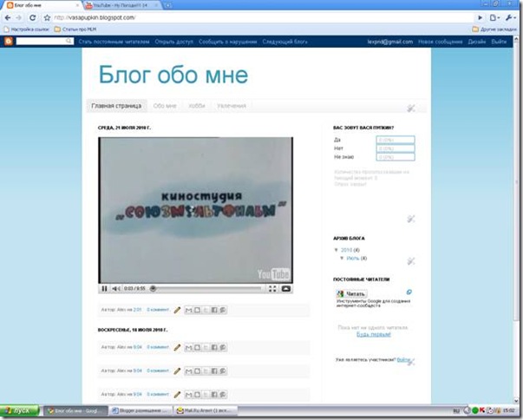Open Статьи про MLM bookmarks folder
Screen dimensions: 523x420
coord(75,30)
